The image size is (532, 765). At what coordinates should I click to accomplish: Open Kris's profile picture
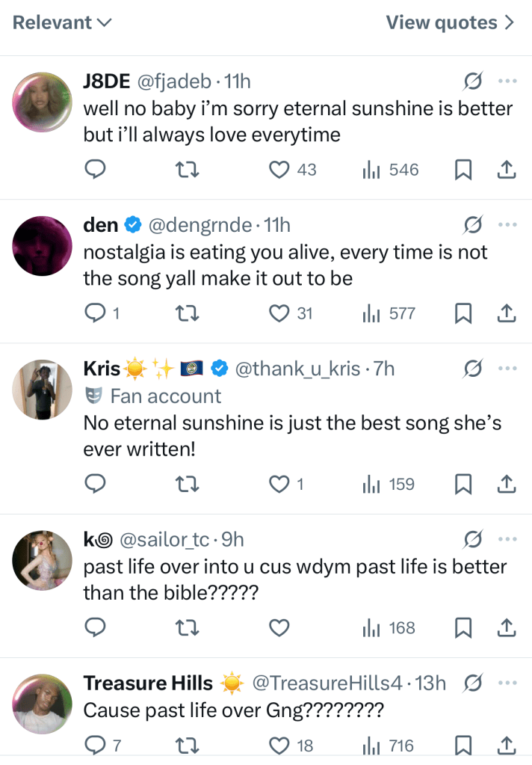[43, 388]
